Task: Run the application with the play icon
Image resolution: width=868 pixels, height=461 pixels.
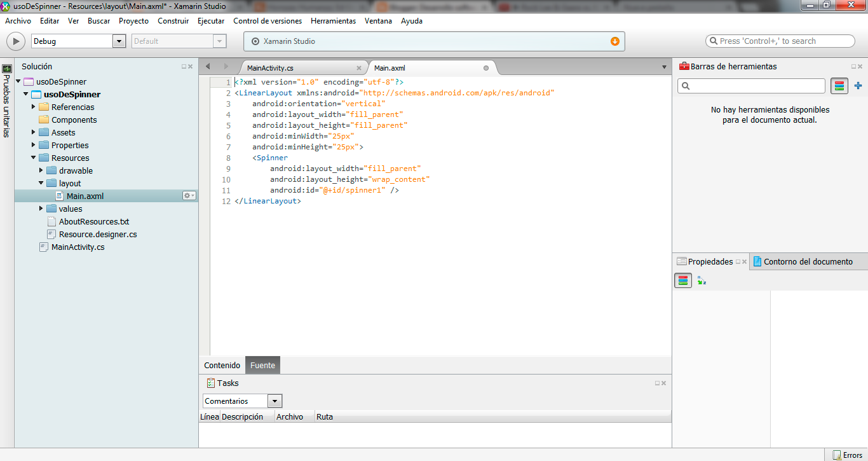Action: [15, 41]
